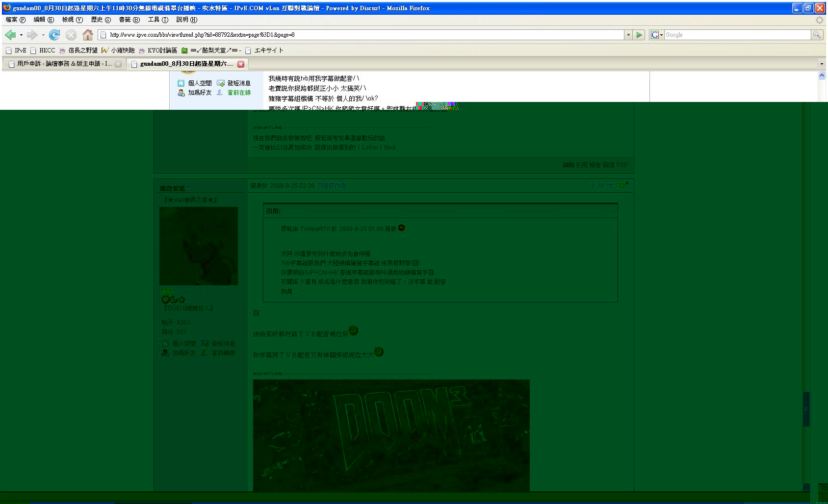828x504 pixels.
Task: Click the 發短消息 send message icon
Action: [222, 83]
